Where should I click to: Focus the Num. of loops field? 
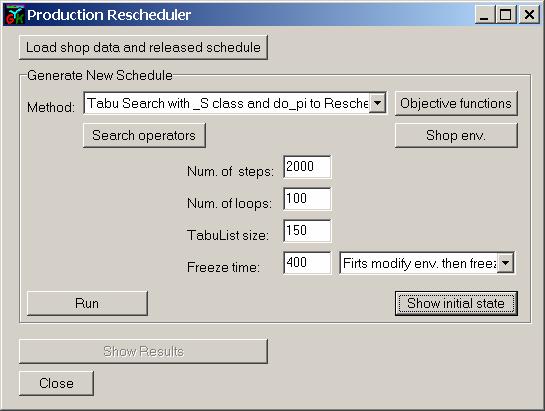click(x=307, y=199)
